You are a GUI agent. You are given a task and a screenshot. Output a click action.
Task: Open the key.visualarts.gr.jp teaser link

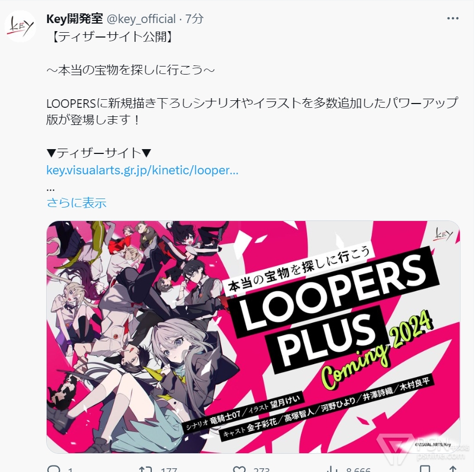[142, 171]
